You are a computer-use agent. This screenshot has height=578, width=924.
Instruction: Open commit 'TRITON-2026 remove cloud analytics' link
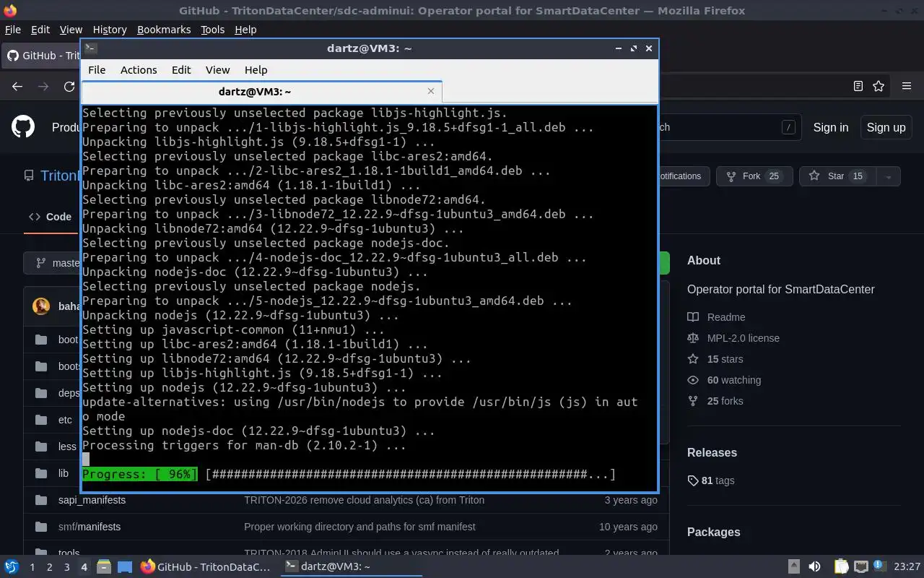(364, 500)
